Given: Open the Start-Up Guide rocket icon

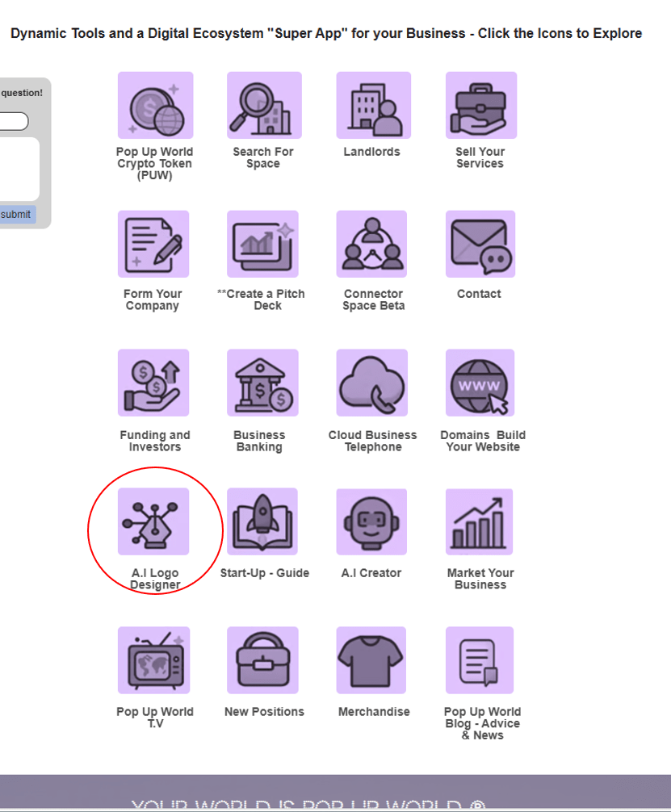Looking at the screenshot, I should 262,521.
